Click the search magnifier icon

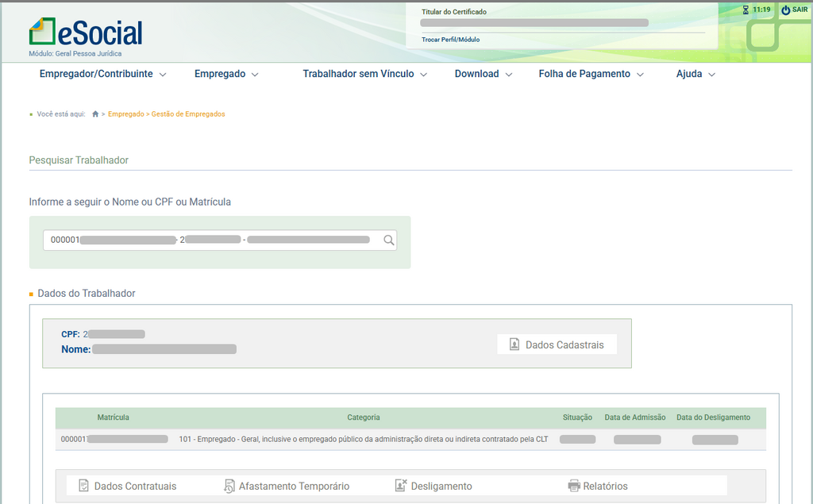(388, 240)
